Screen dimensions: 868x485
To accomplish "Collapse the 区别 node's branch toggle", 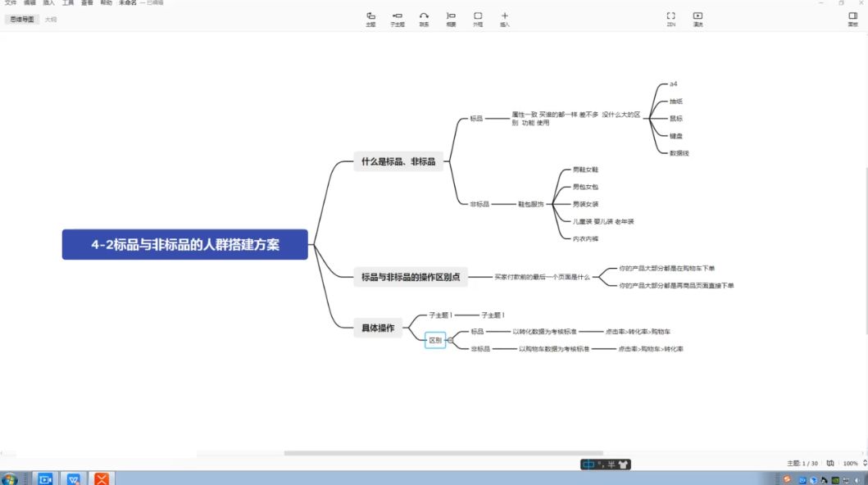I will pyautogui.click(x=450, y=341).
